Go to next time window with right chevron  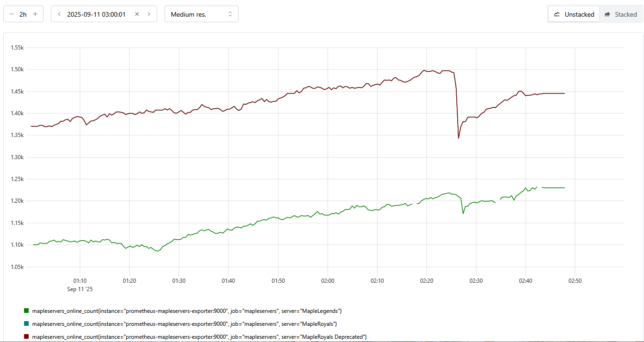tap(149, 14)
